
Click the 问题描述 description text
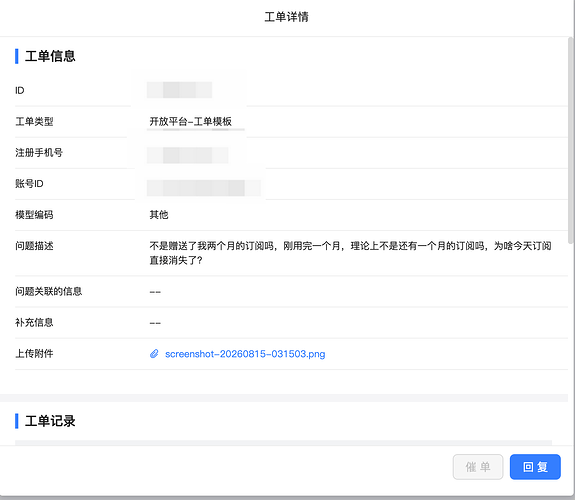(x=350, y=253)
